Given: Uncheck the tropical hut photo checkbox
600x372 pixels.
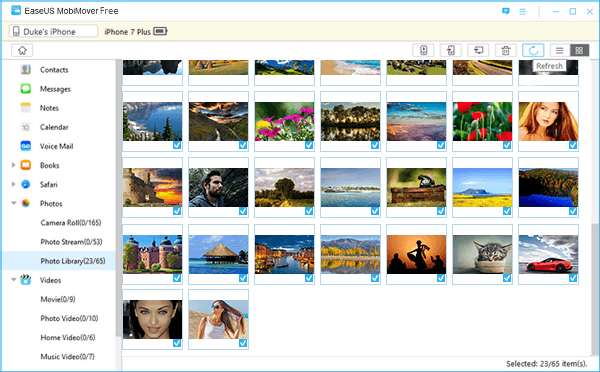Looking at the screenshot, I should (x=243, y=278).
